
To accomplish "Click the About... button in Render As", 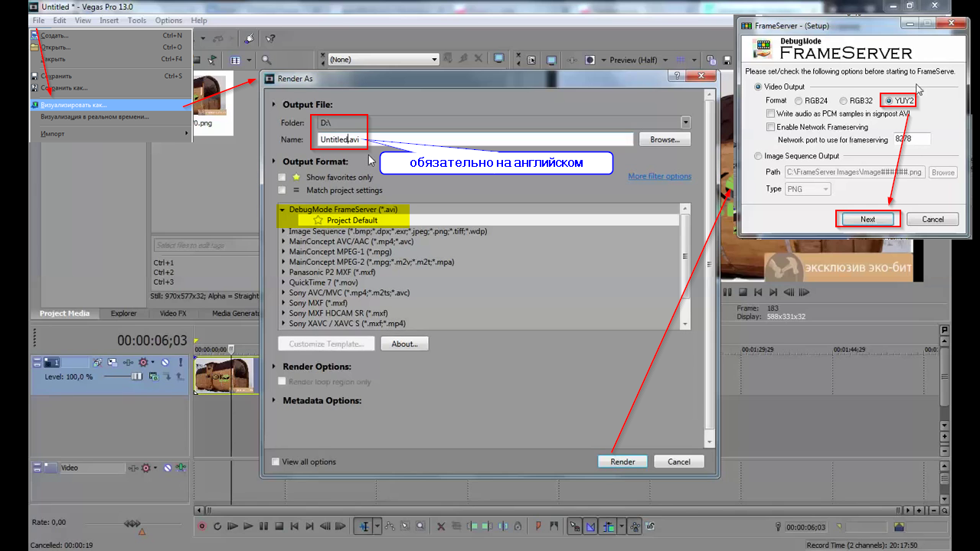I will 404,344.
